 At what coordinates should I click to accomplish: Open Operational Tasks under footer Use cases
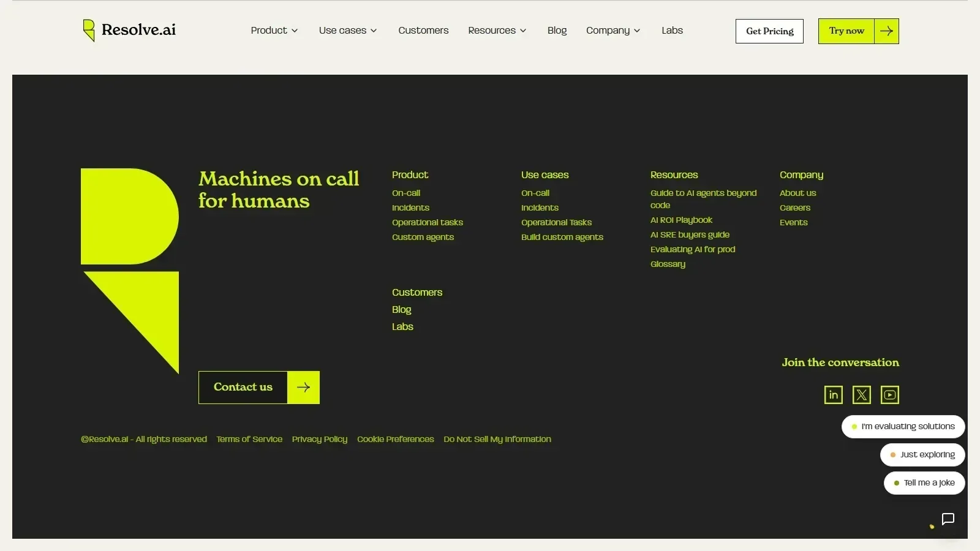pyautogui.click(x=556, y=222)
